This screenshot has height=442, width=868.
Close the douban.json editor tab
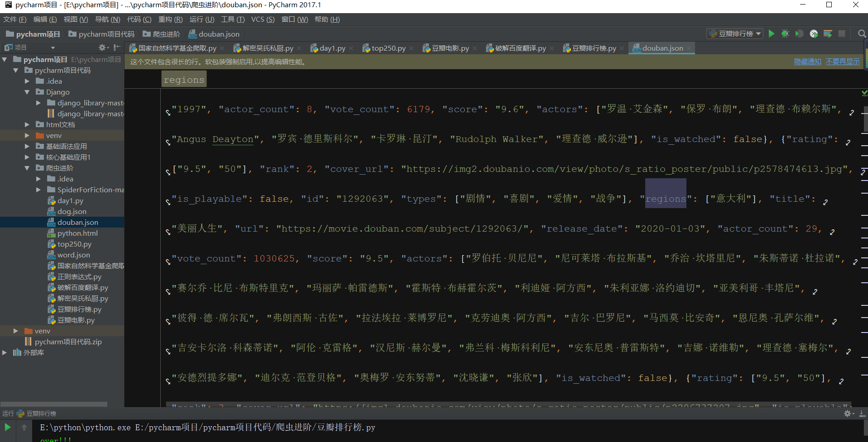[689, 48]
